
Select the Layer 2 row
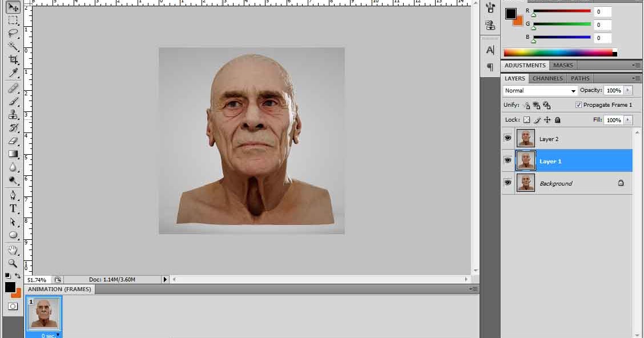coord(567,139)
